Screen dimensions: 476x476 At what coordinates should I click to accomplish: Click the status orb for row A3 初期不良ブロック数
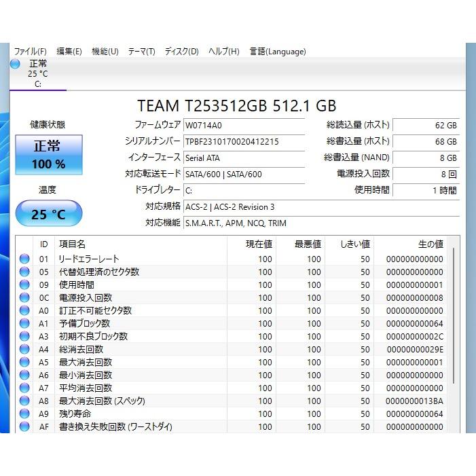[x=24, y=336]
